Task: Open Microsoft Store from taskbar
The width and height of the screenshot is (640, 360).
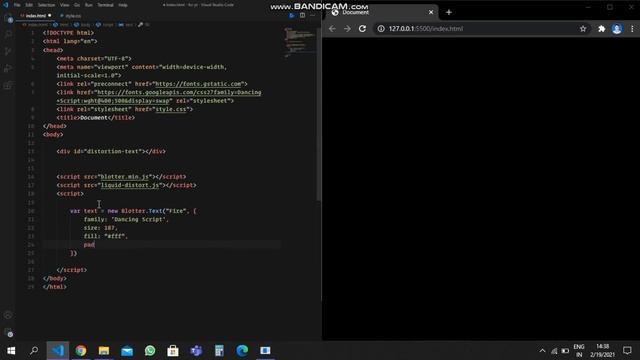Action: (173, 350)
